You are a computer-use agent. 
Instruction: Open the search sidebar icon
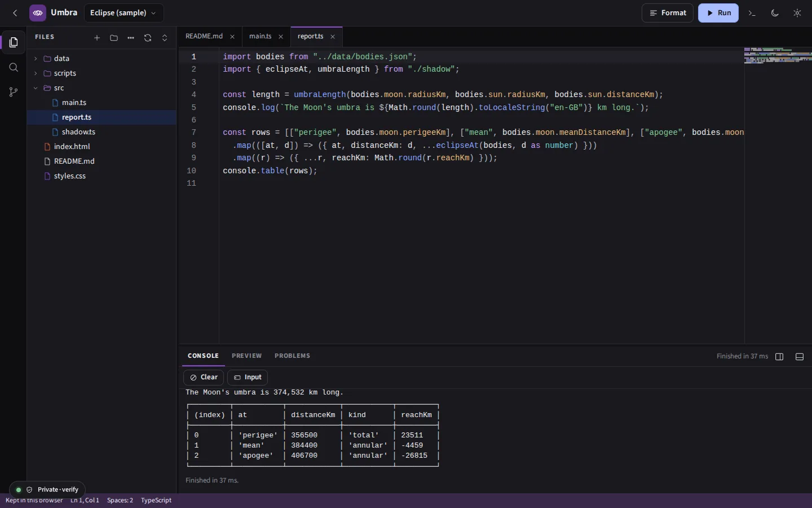(x=14, y=67)
